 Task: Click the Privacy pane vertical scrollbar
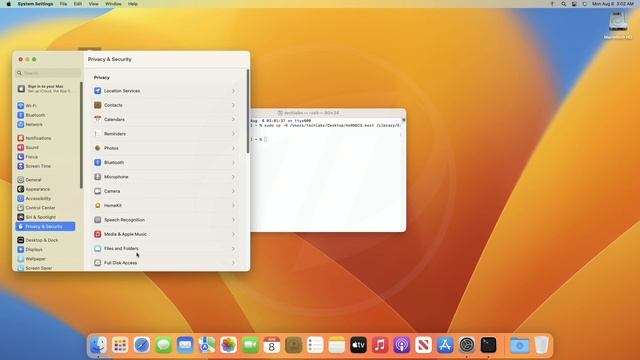248,111
